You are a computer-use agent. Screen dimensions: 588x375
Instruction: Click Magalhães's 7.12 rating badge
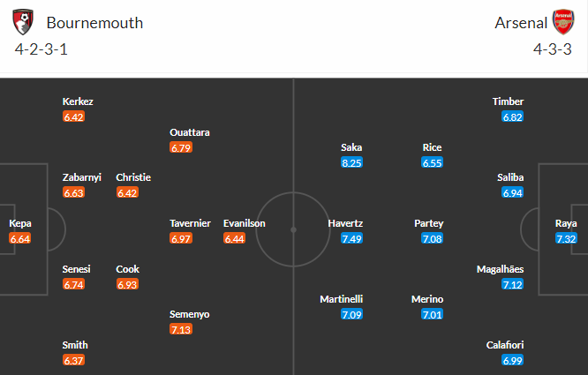[512, 284]
